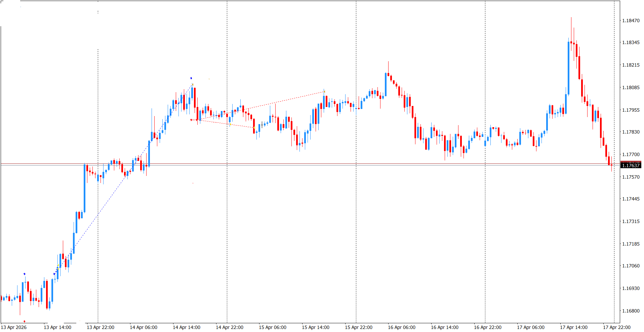Viewport: 644px width, 332px height.
Task: Click the orange marker ending the rising red dashed line
Action: coord(324,91)
